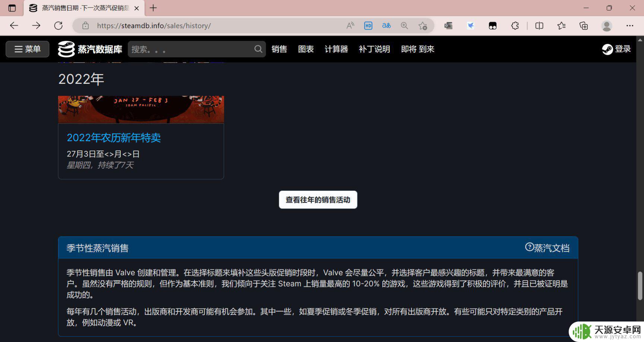The height and width of the screenshot is (342, 644).
Task: Go forward to the next page
Action: tap(36, 26)
